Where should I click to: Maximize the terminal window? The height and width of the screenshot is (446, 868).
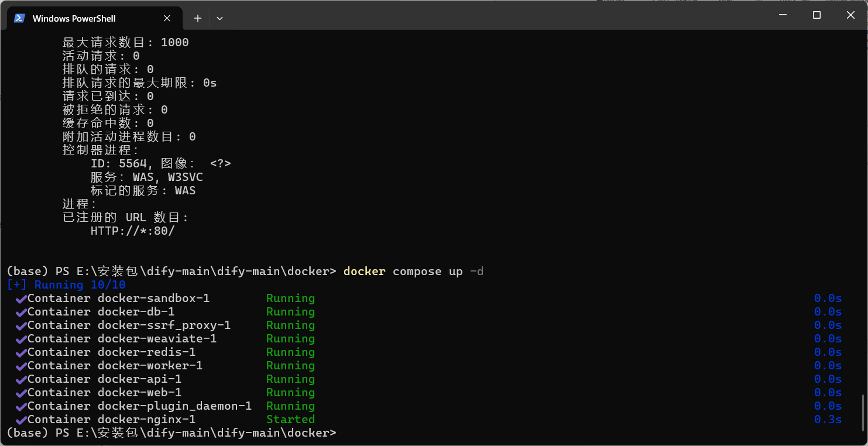click(816, 15)
